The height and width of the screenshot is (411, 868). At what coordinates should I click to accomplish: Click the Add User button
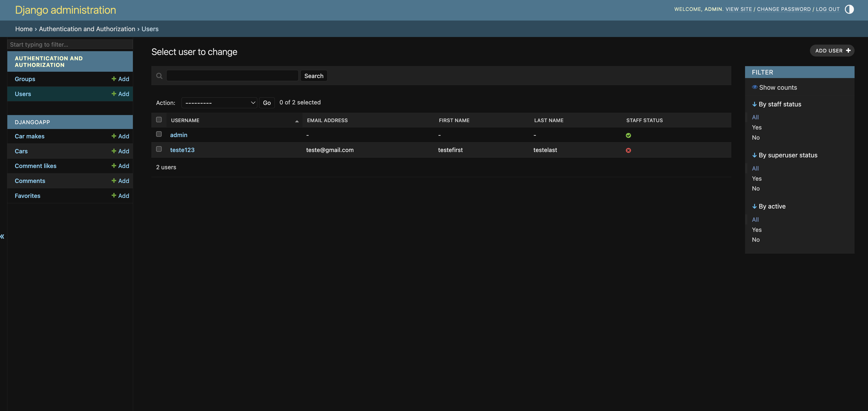point(831,50)
